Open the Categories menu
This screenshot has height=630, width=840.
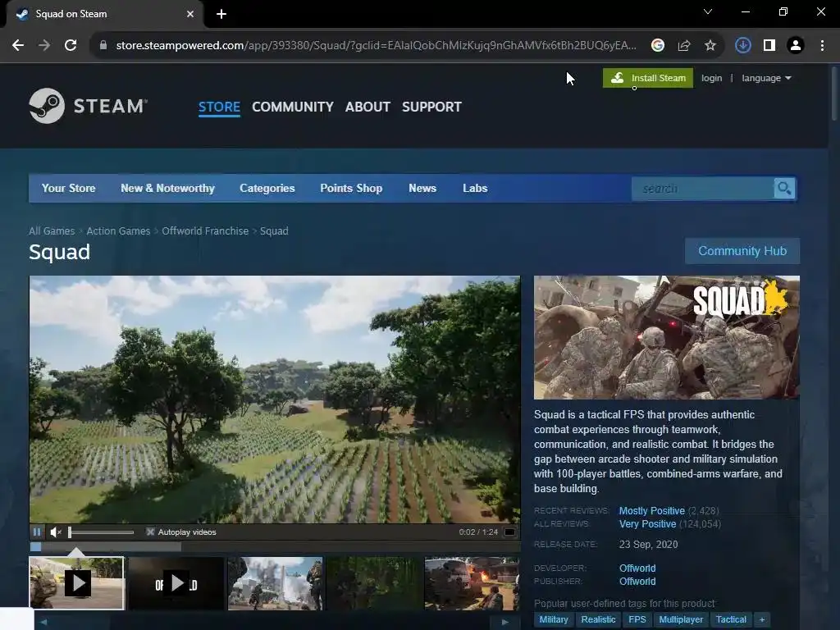[267, 188]
